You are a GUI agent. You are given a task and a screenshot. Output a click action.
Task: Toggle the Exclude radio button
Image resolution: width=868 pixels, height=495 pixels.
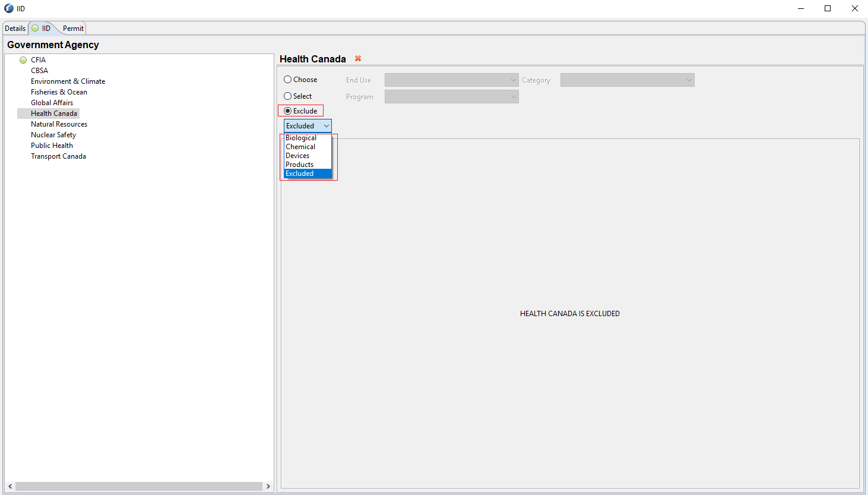tap(288, 111)
